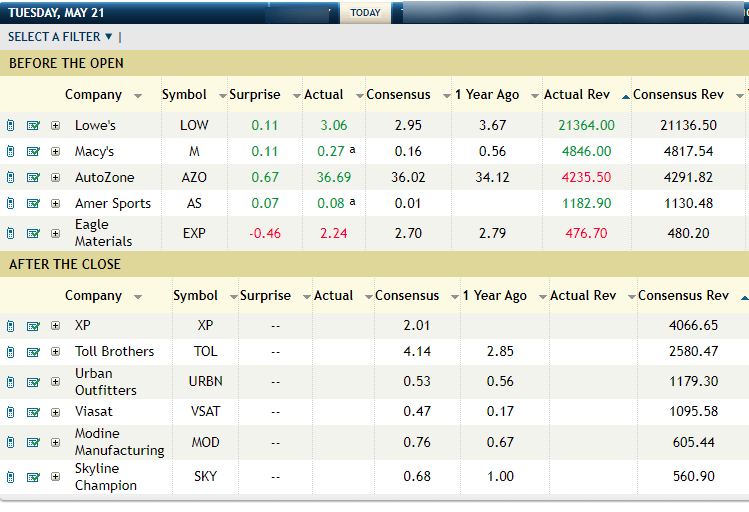Sort After the Close by Company
Screen dimensions: 749x512
click(103, 296)
